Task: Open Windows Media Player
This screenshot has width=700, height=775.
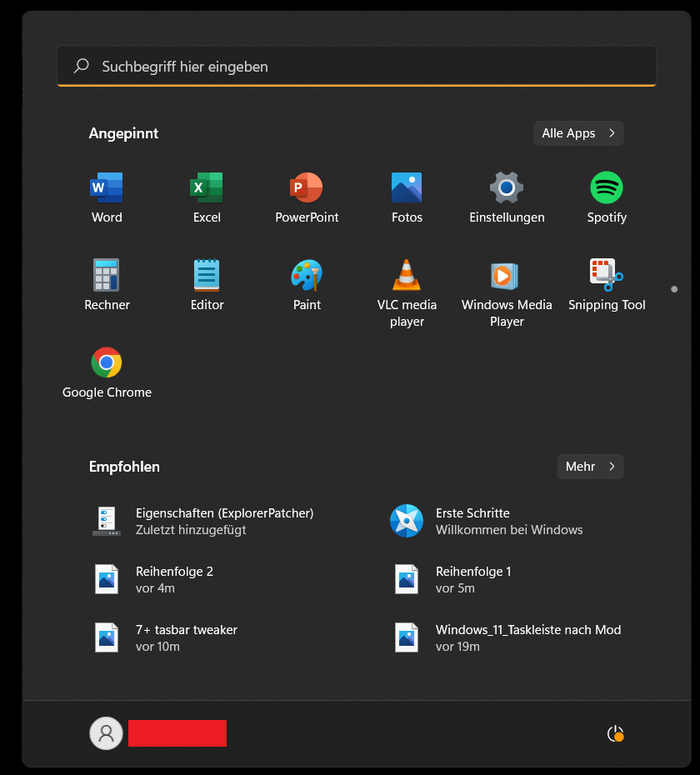Action: pos(507,276)
